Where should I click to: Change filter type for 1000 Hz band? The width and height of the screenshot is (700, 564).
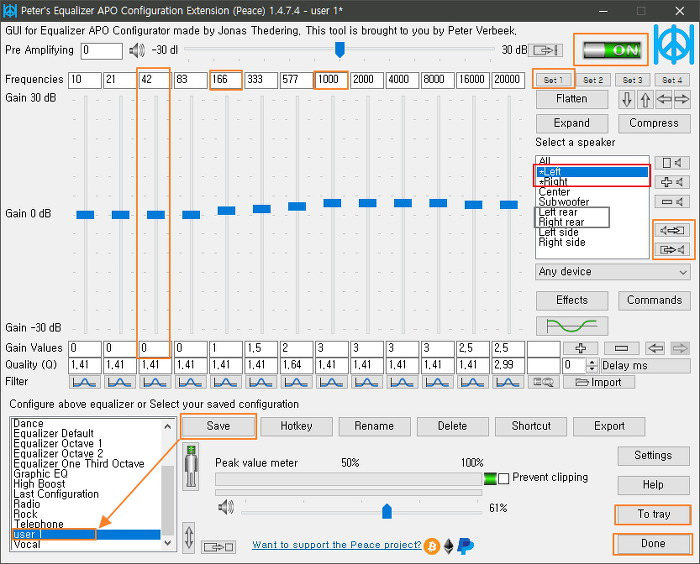coord(331,382)
